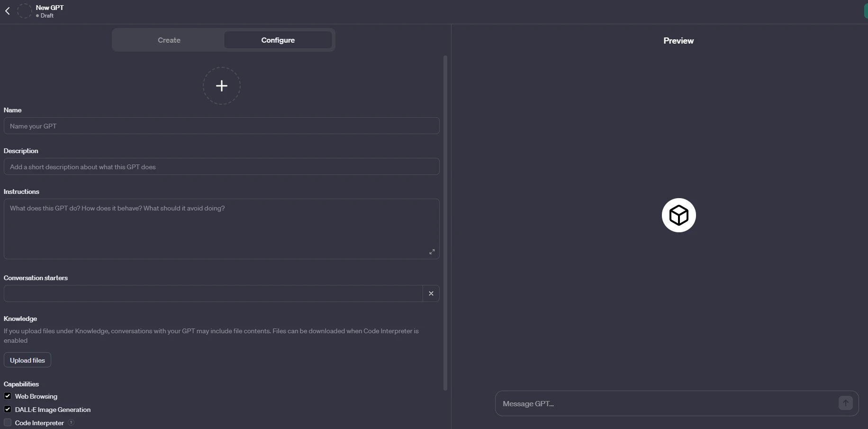
Task: Focus the Instructions text area
Action: point(222,229)
